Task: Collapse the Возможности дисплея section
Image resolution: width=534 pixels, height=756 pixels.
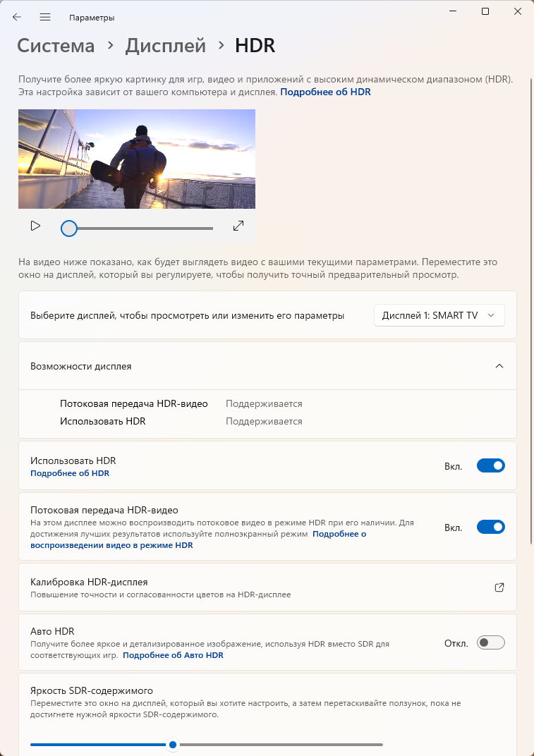Action: click(499, 366)
